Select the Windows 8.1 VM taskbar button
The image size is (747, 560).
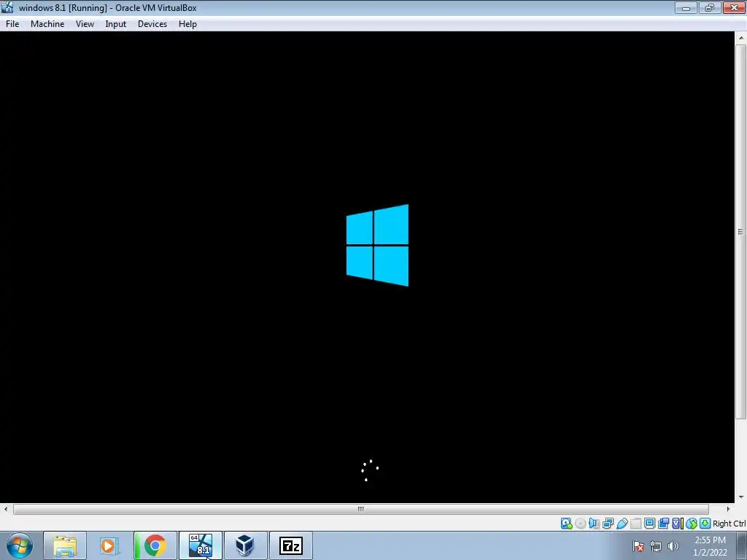201,545
